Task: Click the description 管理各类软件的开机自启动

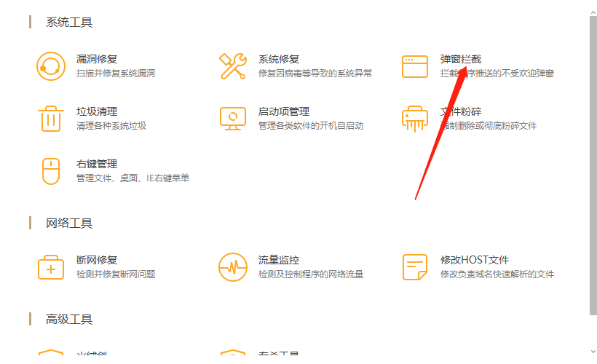Action: (x=311, y=126)
